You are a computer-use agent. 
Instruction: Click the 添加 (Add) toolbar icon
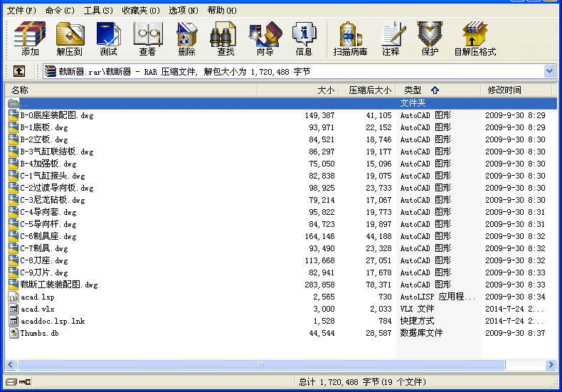[30, 38]
